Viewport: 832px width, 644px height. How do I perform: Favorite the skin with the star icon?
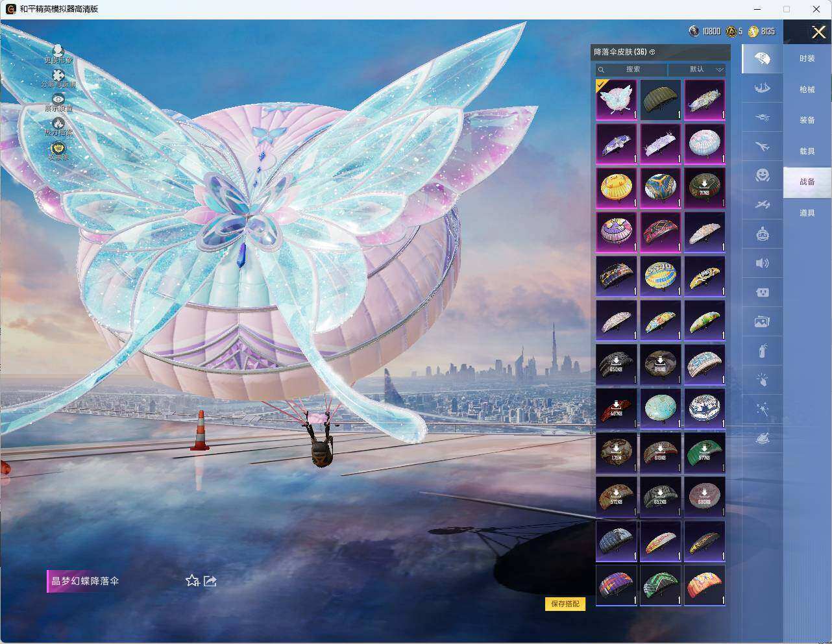point(192,580)
